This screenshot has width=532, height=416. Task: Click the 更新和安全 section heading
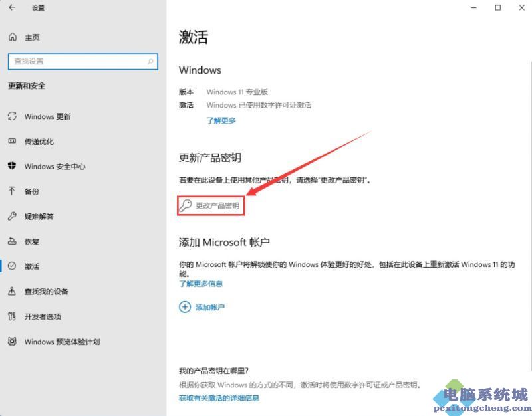click(x=27, y=86)
